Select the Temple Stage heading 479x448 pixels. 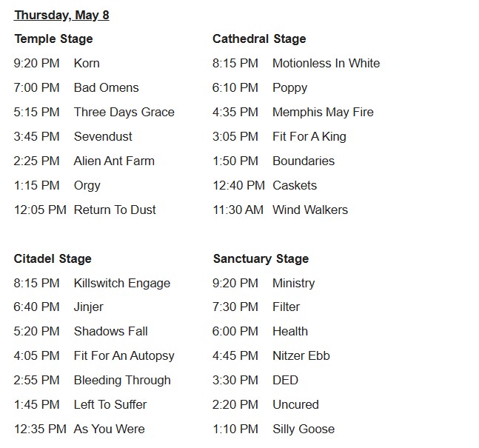(x=53, y=39)
